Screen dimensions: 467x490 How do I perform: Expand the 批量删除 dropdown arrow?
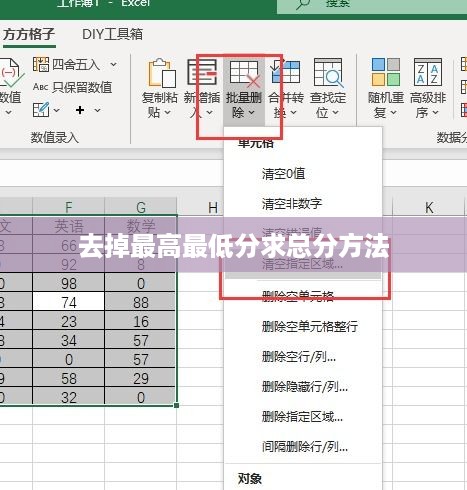tap(252, 112)
